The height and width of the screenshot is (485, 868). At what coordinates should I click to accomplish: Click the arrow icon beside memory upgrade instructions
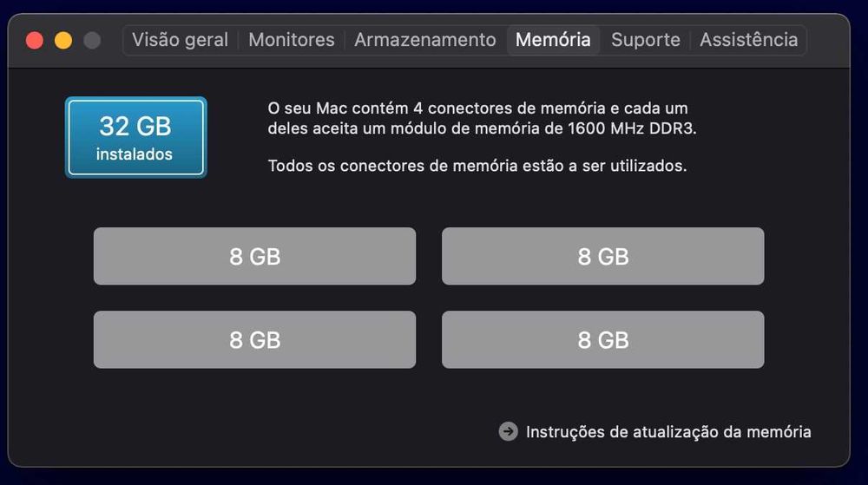pos(508,431)
